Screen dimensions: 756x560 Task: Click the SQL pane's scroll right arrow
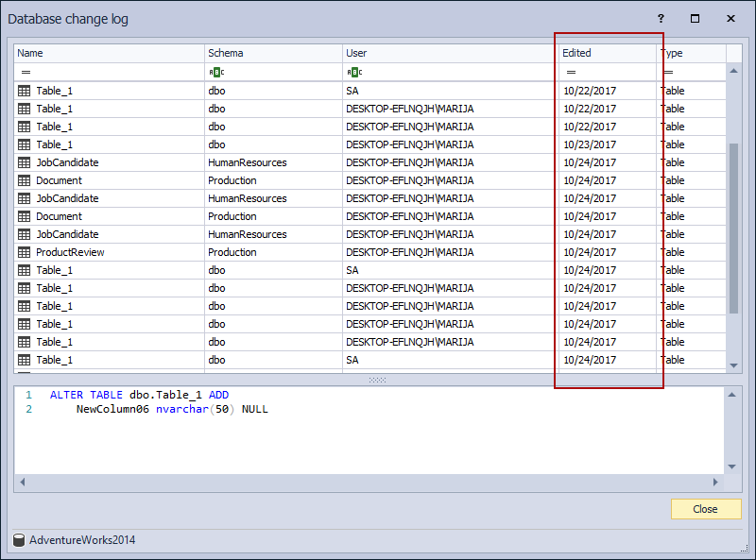click(715, 482)
